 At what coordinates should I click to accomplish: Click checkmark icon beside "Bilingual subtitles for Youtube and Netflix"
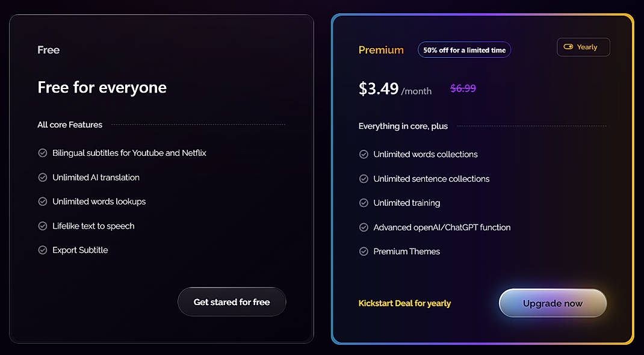pyautogui.click(x=43, y=153)
